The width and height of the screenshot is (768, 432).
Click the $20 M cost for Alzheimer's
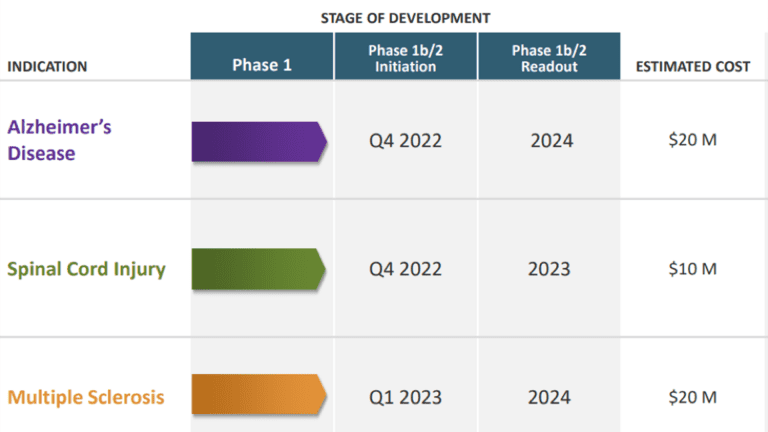[692, 140]
